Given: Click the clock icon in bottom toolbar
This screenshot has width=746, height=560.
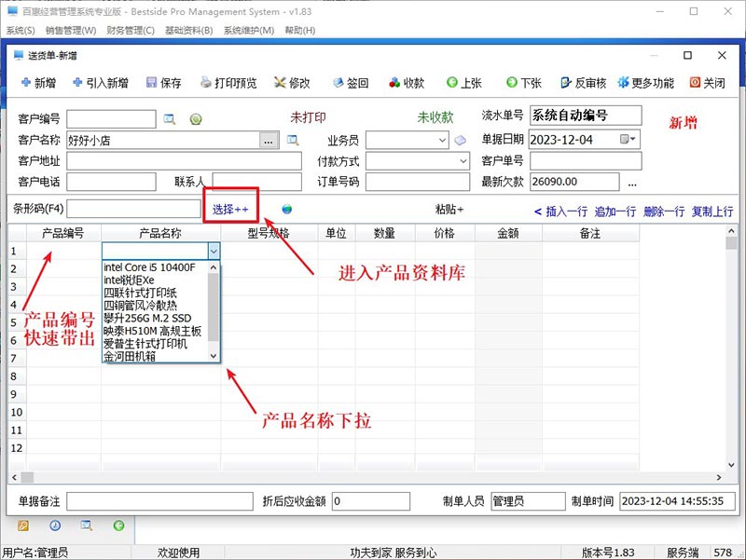Looking at the screenshot, I should [x=55, y=526].
